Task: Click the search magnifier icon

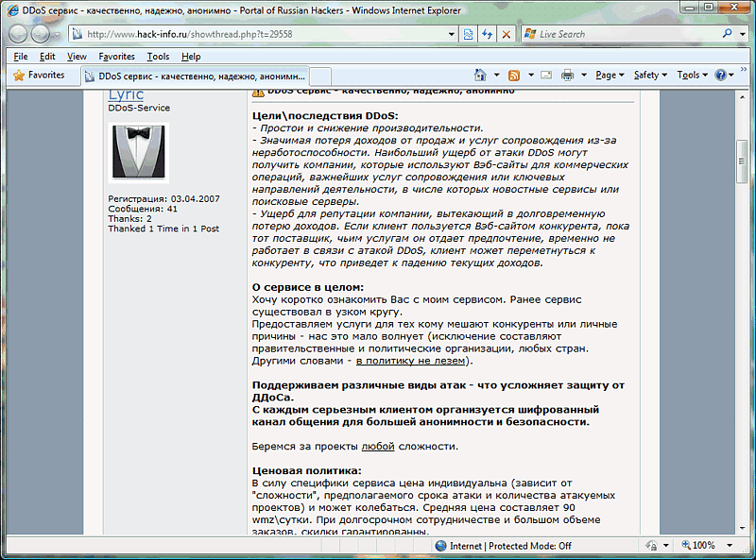Action: click(x=728, y=34)
